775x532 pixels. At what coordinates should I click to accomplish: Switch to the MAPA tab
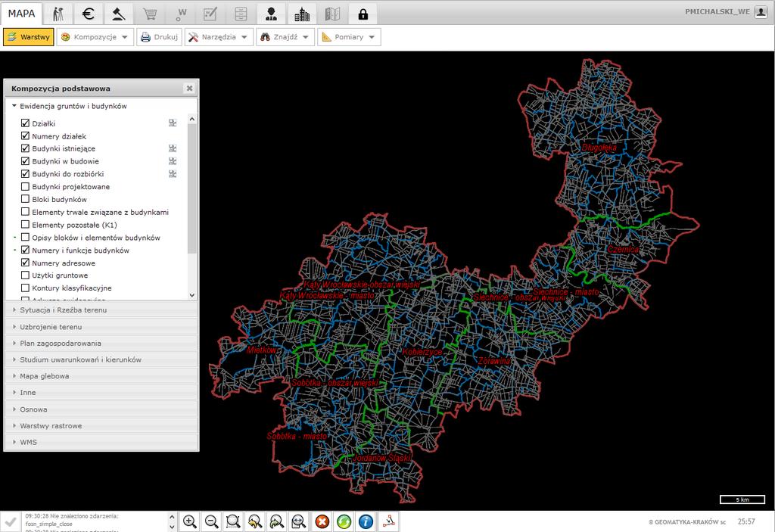click(x=21, y=14)
